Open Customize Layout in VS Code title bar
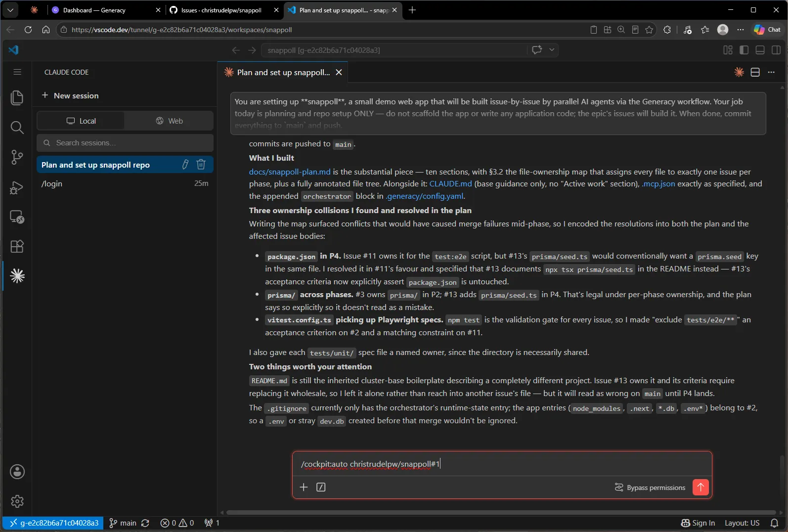The image size is (788, 532). [x=728, y=50]
